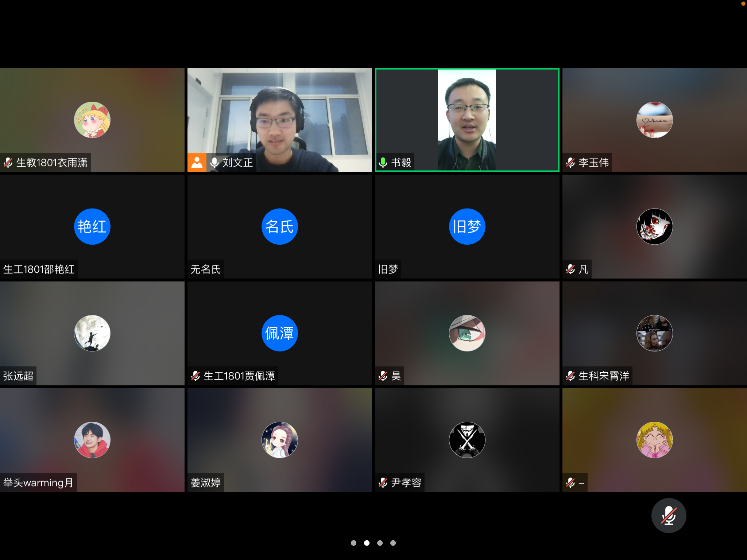Screen dimensions: 747x560
Task: Click the 举头warming月 name label
Action: (38, 483)
